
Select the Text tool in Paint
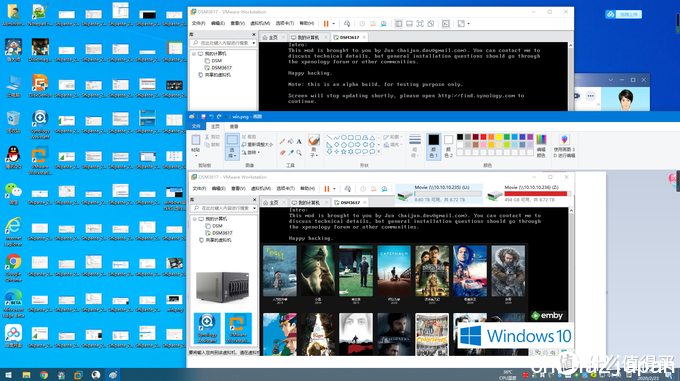[299, 141]
